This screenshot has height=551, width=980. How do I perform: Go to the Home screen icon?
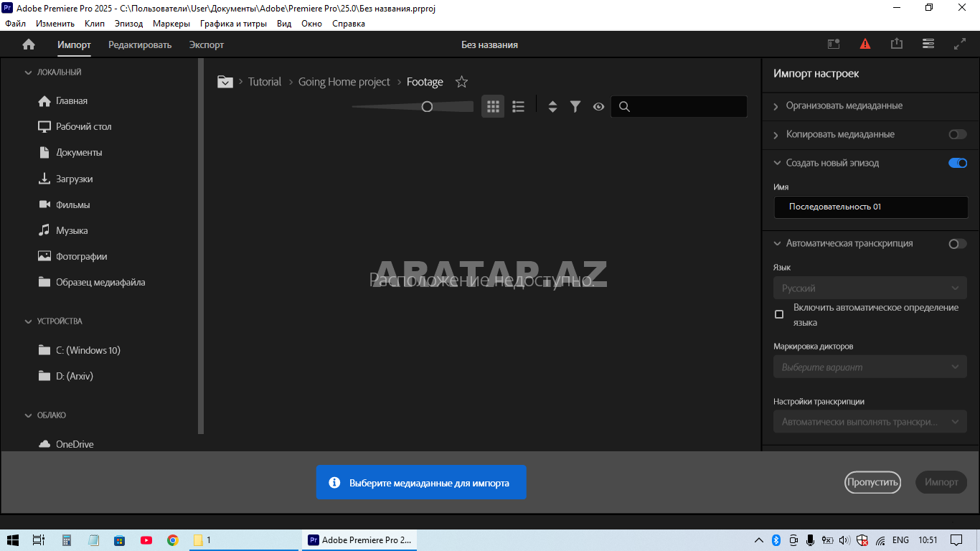click(29, 44)
